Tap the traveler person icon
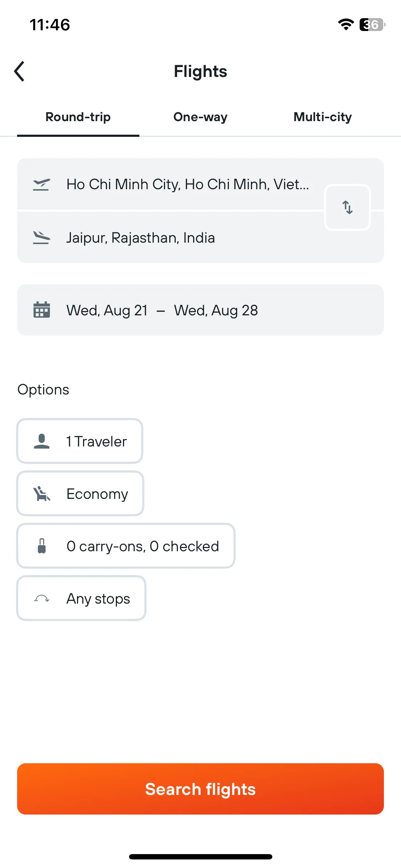Screen dimensions: 401x868 [41, 441]
